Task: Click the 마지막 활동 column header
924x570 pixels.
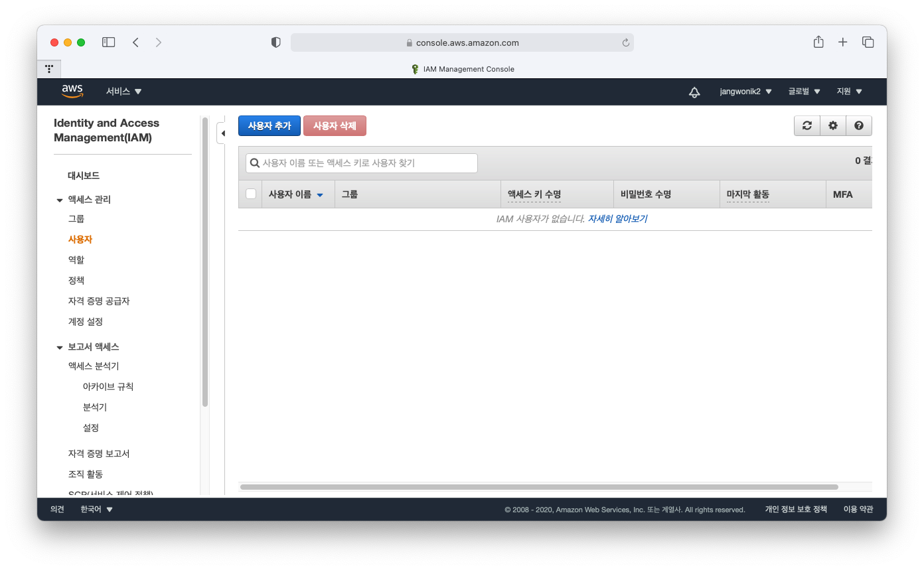Action: (x=773, y=194)
